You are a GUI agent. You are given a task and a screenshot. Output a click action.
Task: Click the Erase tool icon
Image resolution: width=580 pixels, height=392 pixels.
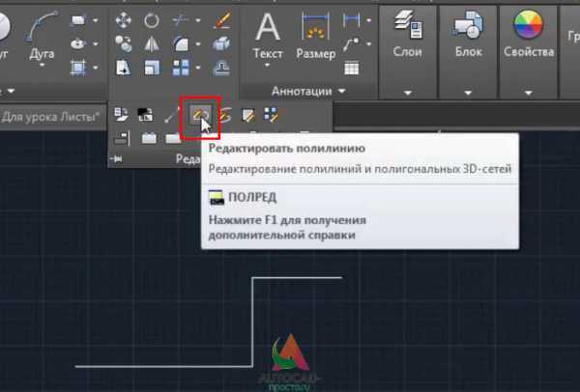coord(222,20)
